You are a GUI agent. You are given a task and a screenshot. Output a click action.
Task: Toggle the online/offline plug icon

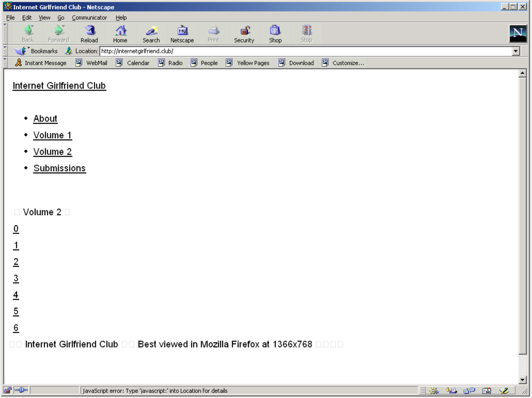[21, 390]
